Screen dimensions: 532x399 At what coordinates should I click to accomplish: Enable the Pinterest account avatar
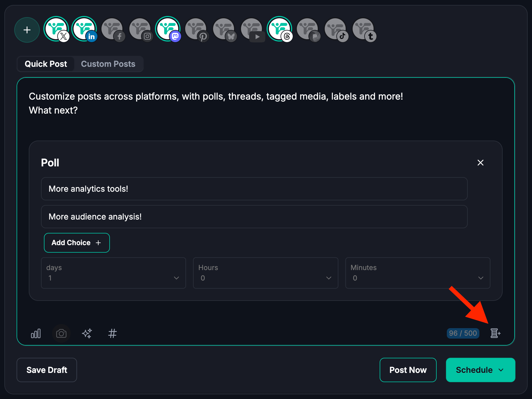click(196, 30)
